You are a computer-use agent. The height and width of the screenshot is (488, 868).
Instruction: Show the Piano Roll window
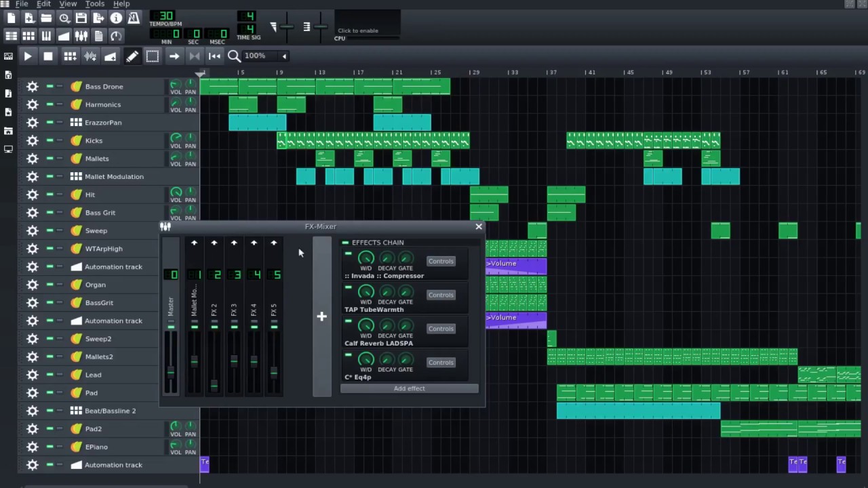pyautogui.click(x=46, y=36)
